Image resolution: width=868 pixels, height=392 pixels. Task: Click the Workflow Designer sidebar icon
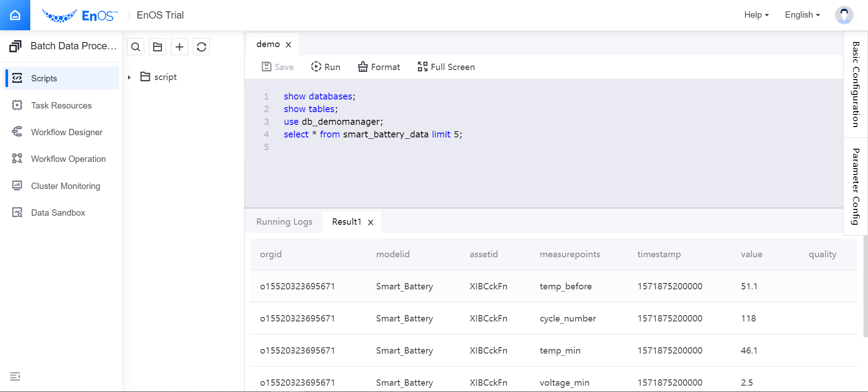[x=17, y=132]
